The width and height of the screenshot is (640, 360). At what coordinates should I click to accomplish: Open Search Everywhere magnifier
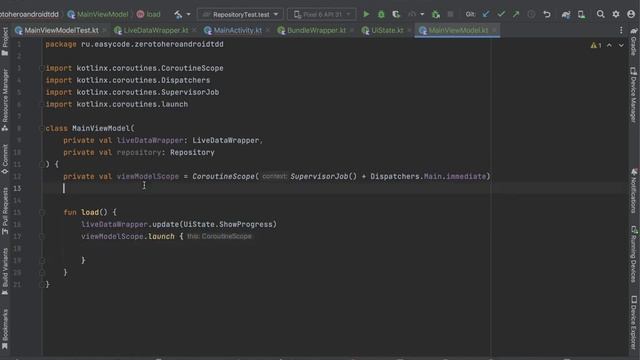coord(600,14)
